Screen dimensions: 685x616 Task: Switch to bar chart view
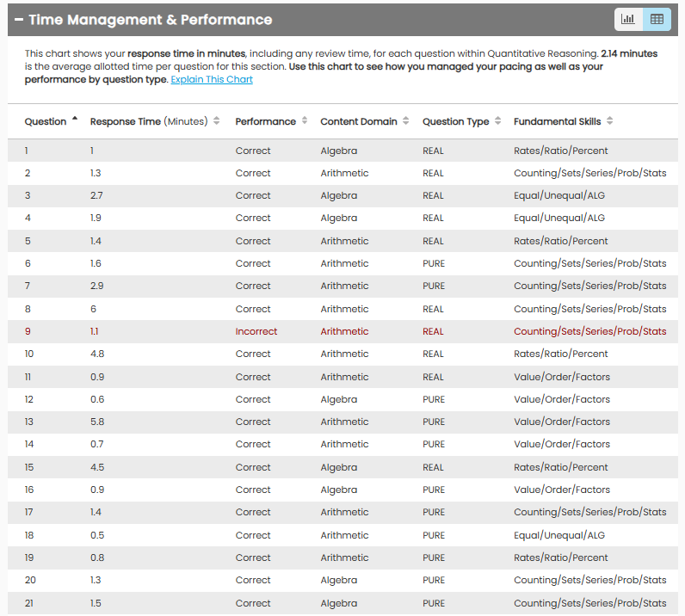pos(628,19)
